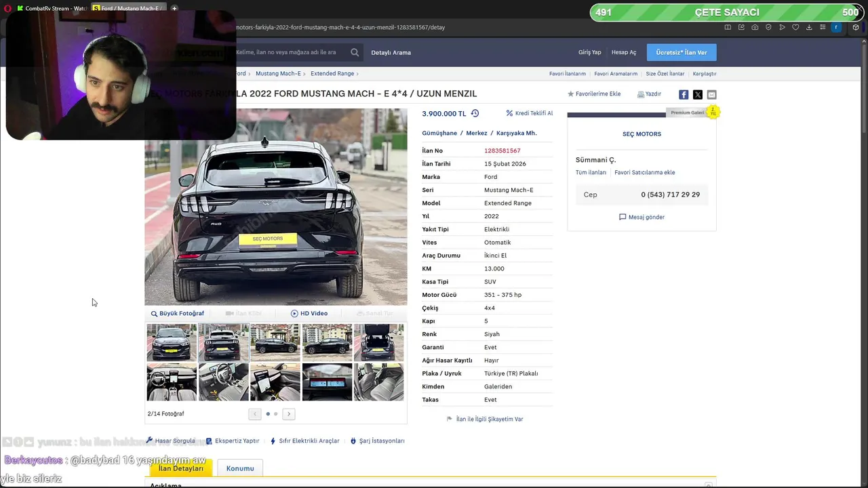The width and height of the screenshot is (868, 488).
Task: Click the Opera logo menu icon
Action: (7, 8)
